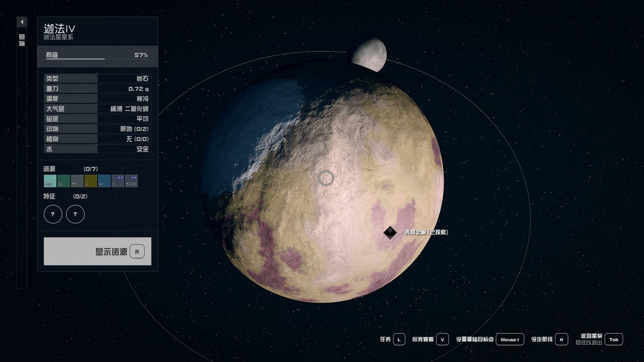Click the first unknown trait circle
The height and width of the screenshot is (362, 644).
[x=53, y=214]
